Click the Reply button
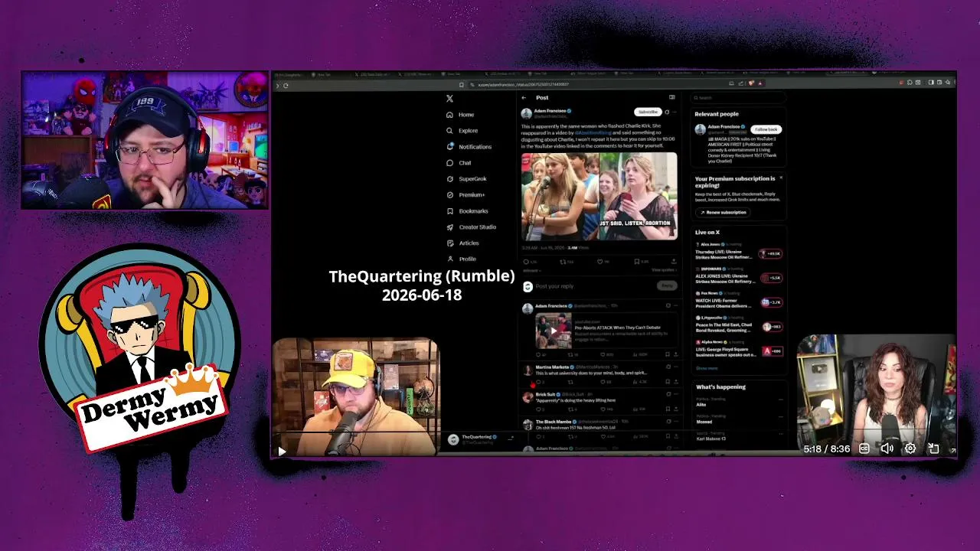980x551 pixels. pyautogui.click(x=667, y=286)
